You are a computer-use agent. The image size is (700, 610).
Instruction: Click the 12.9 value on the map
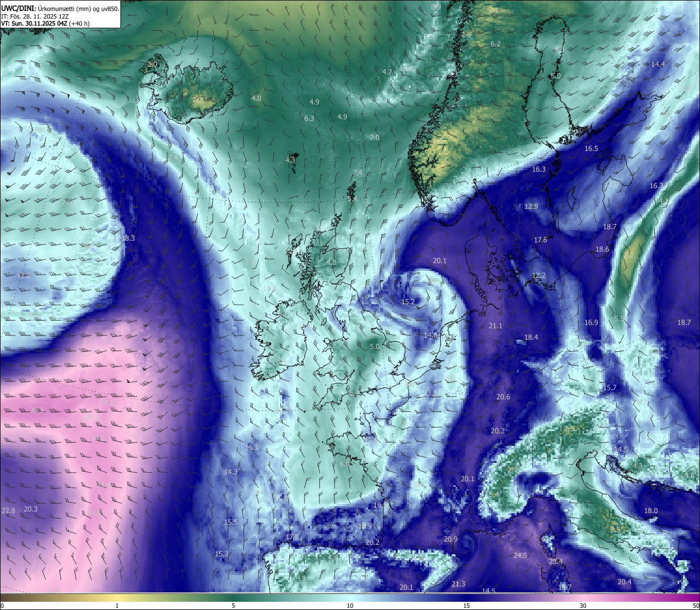[x=531, y=206]
